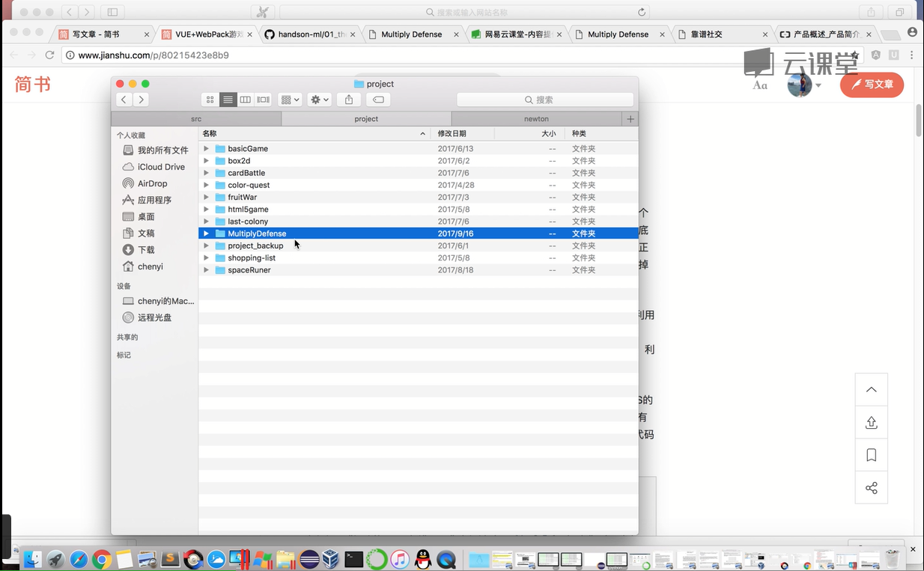
Task: Add a new Finder tab
Action: pos(630,119)
